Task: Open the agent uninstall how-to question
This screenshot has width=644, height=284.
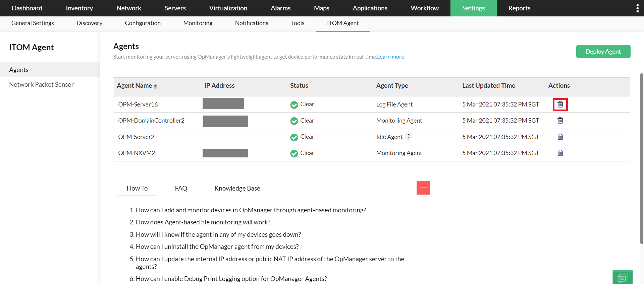Action: tap(217, 246)
